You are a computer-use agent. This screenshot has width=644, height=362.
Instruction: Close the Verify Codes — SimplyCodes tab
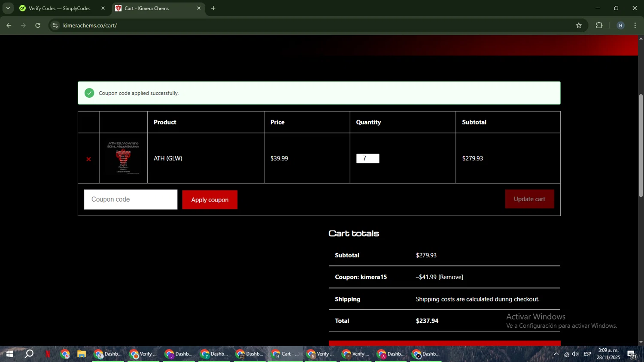click(103, 8)
